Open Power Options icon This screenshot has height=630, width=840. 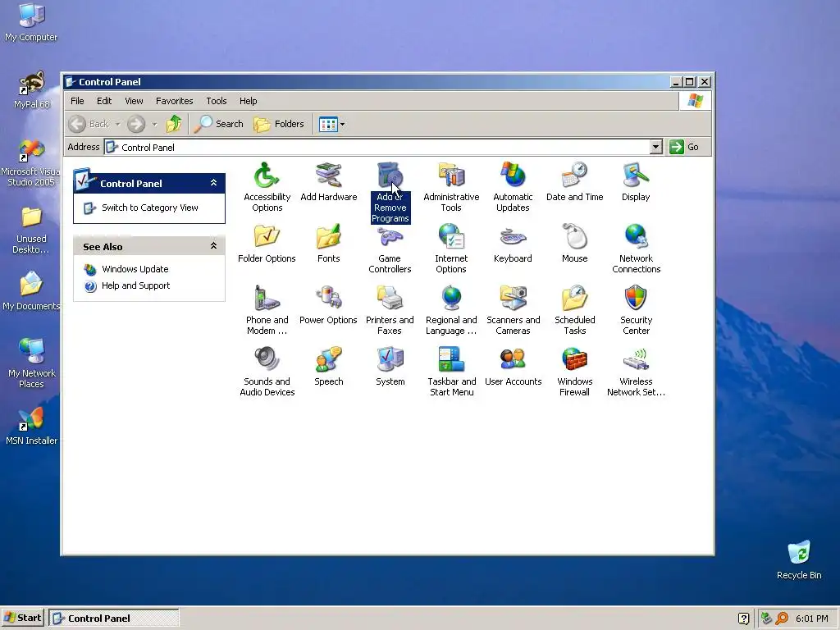[328, 305]
